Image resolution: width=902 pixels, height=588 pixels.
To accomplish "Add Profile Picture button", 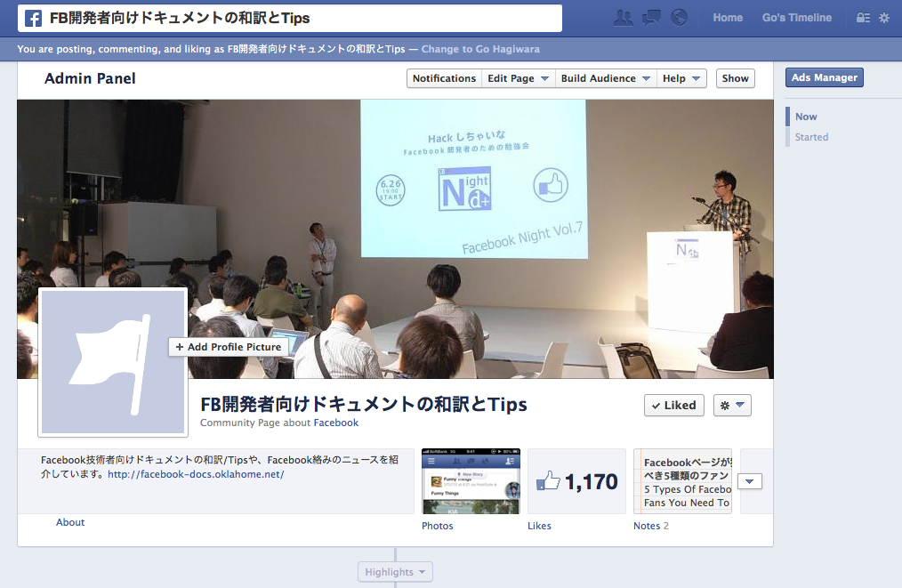I will coord(229,347).
